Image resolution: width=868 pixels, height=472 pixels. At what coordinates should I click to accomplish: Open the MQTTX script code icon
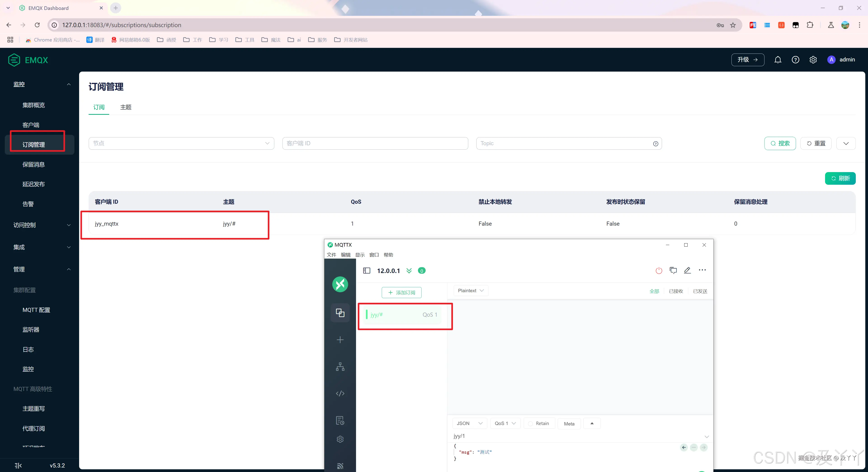pos(340,394)
